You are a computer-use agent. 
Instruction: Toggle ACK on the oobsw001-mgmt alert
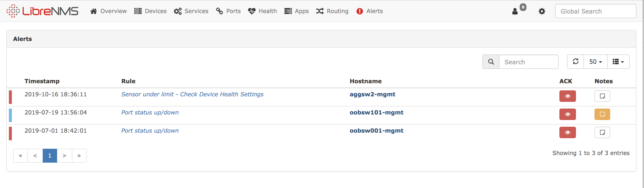pos(567,132)
